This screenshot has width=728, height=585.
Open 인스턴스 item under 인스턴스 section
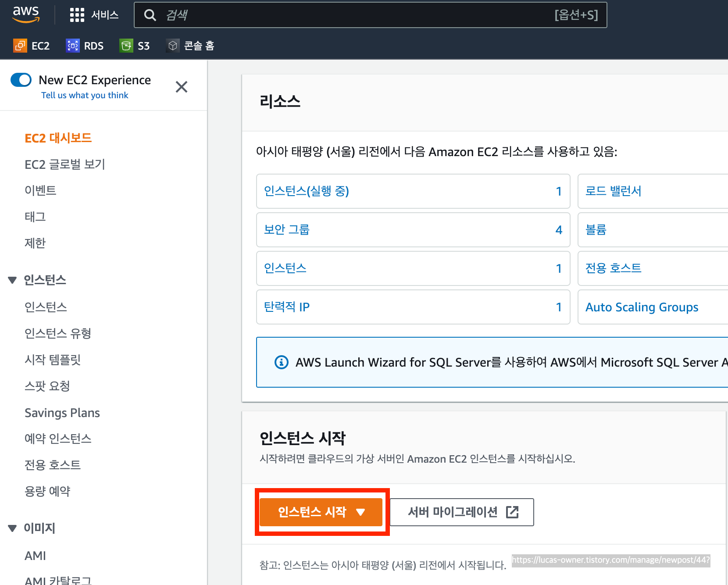[x=46, y=307]
